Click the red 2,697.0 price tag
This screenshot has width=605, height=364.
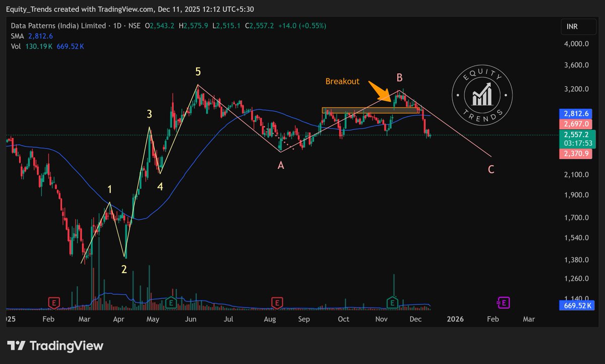pyautogui.click(x=575, y=124)
